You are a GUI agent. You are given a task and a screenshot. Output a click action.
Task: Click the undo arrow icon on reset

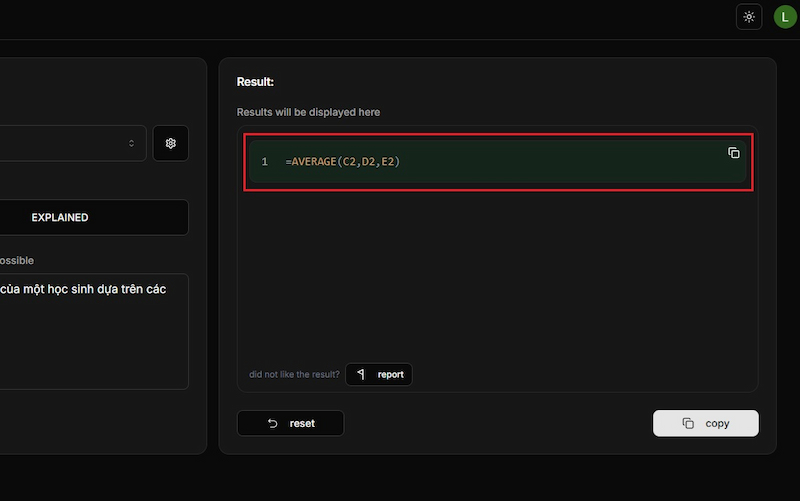click(x=273, y=423)
